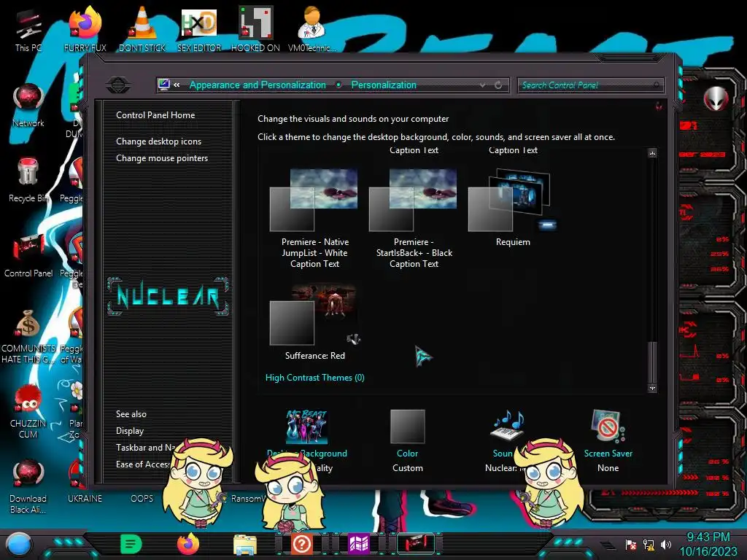
Task: Open VM0Technic desktop shortcut
Action: 311,29
